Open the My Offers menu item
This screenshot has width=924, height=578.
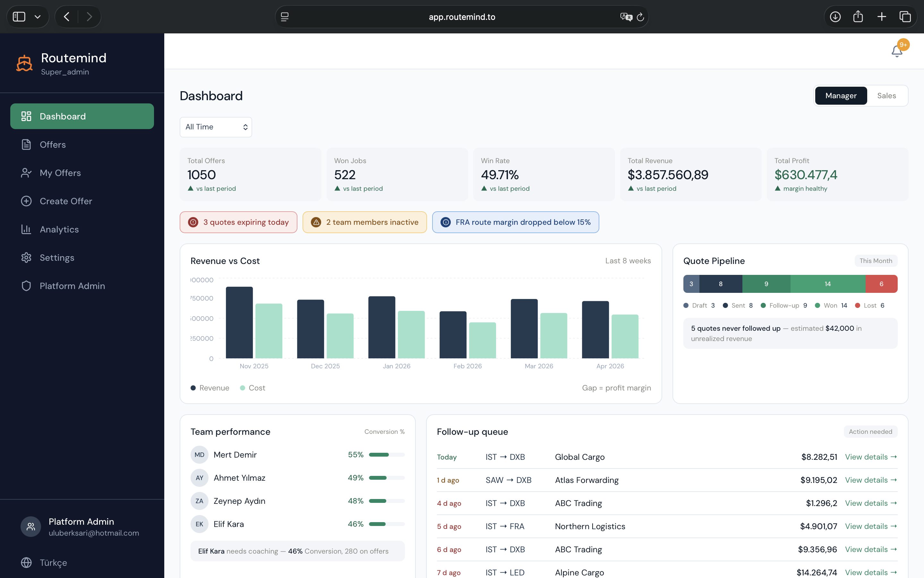(82, 173)
